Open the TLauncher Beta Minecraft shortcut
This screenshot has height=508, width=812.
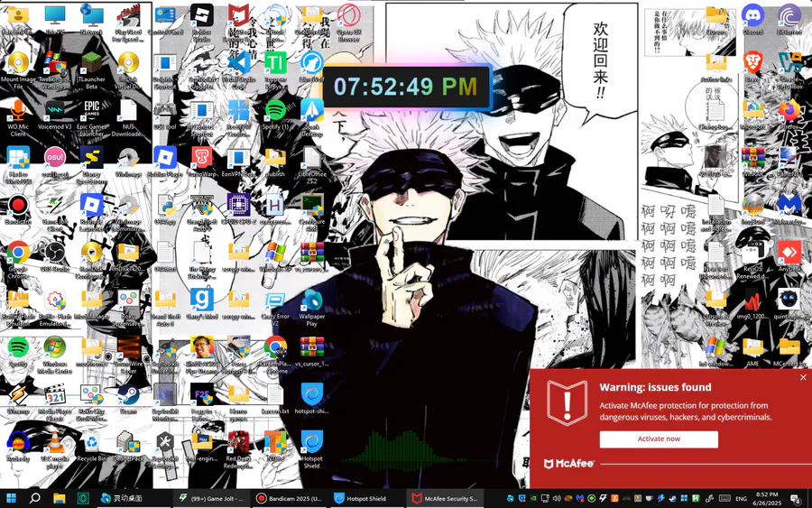pos(92,70)
